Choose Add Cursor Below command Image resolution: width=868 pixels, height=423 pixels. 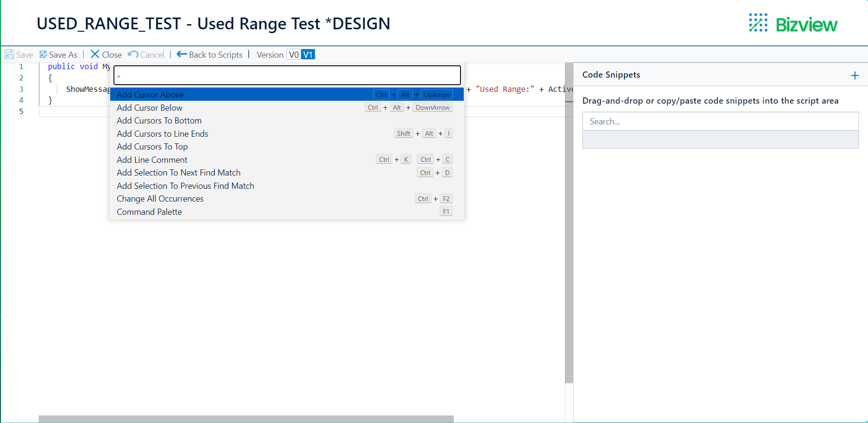287,107
